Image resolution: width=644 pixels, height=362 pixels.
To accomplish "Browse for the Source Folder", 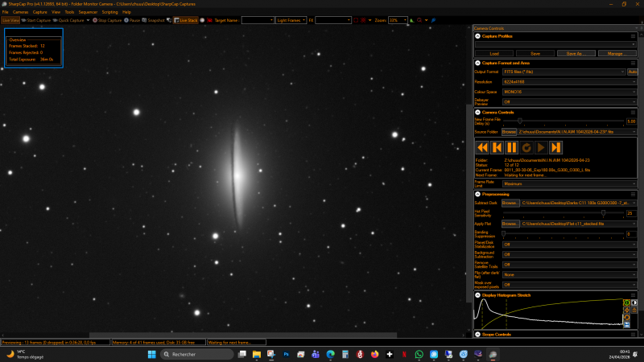I will 509,132.
